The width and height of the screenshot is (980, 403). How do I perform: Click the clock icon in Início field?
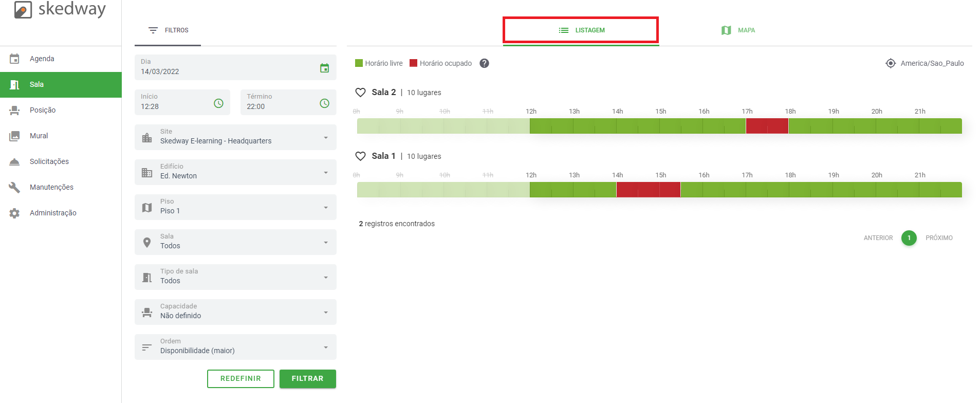pyautogui.click(x=218, y=103)
